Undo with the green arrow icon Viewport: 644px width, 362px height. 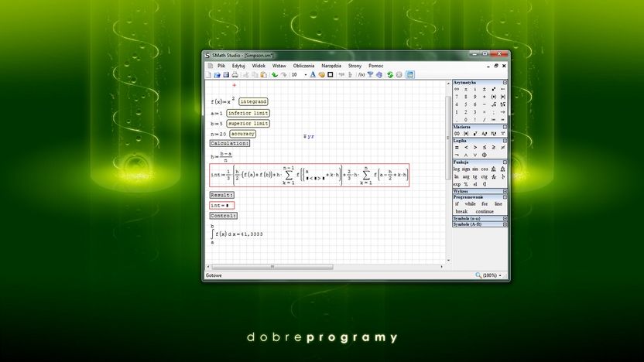[x=274, y=75]
